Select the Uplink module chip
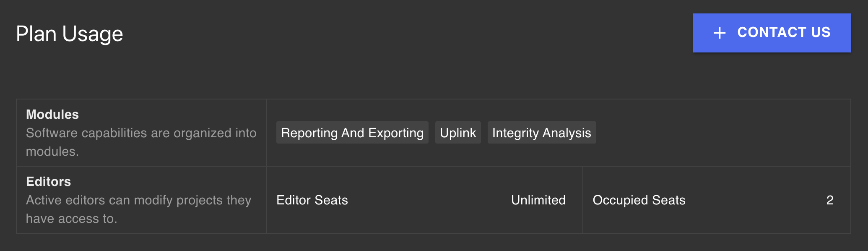 click(458, 133)
